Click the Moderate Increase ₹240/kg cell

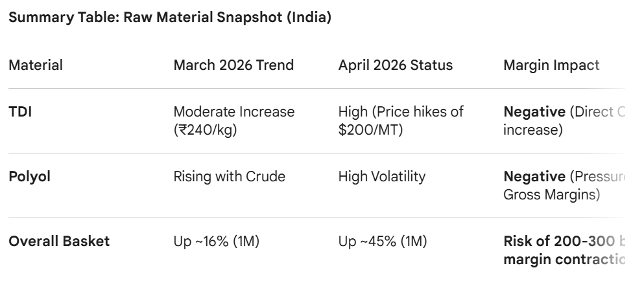(234, 120)
